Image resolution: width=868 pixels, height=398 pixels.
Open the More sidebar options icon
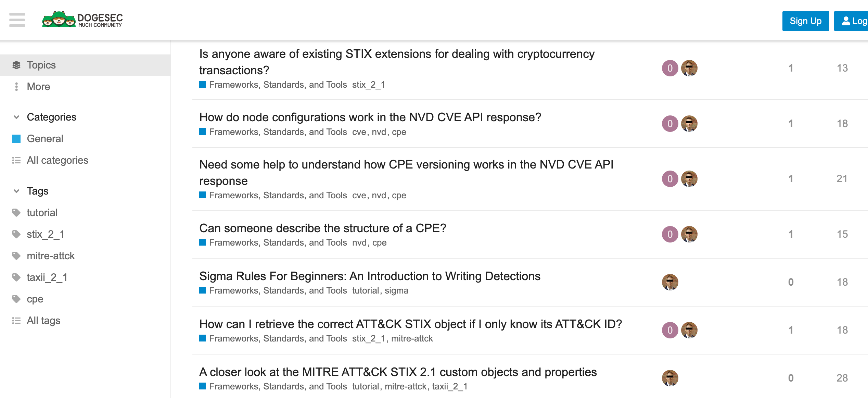pyautogui.click(x=16, y=87)
